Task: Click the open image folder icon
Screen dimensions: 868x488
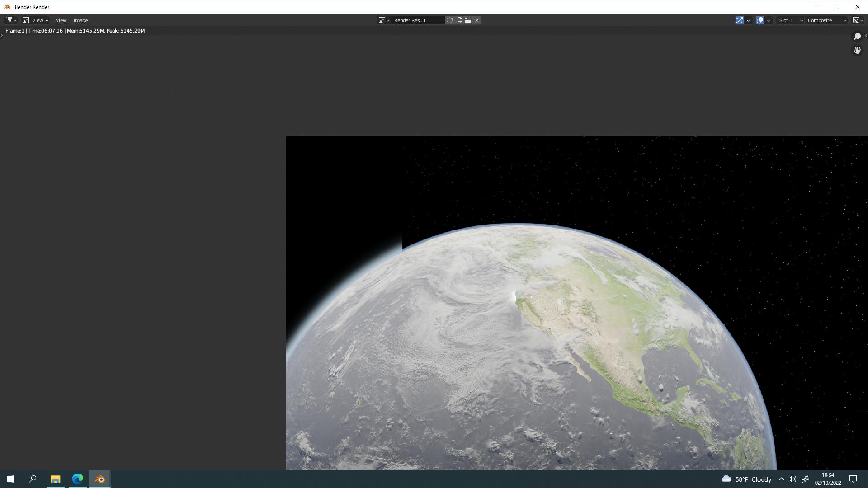Action: [x=468, y=20]
